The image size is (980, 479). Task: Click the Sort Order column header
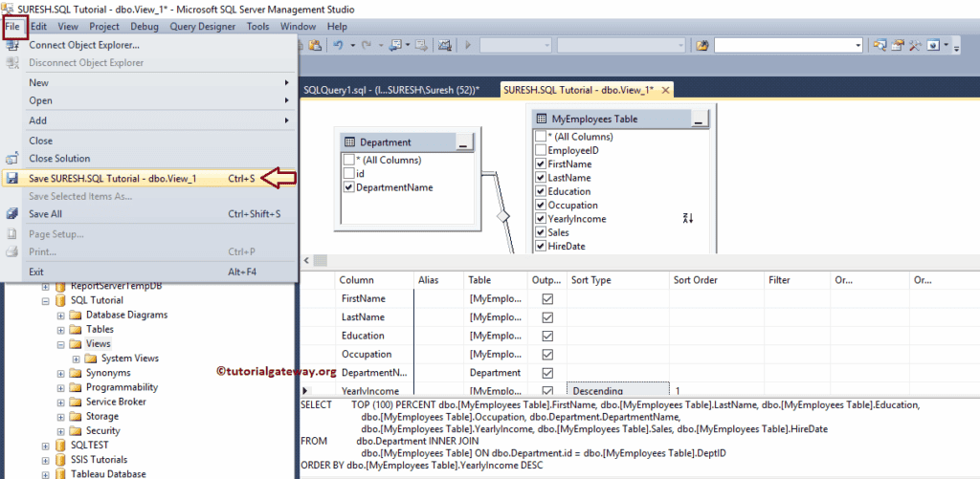coord(716,280)
